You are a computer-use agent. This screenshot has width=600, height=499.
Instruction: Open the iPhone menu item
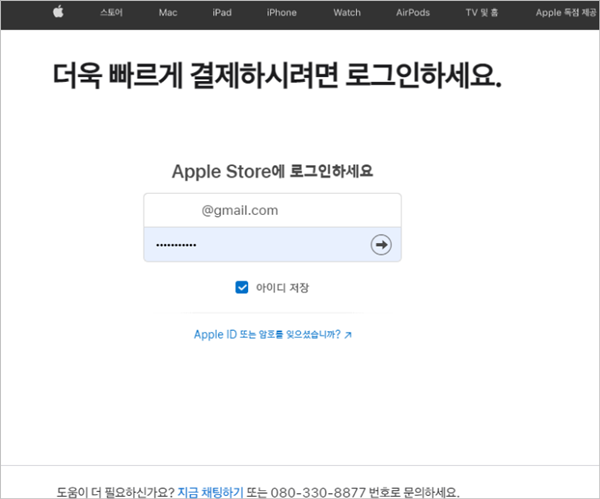pos(282,13)
